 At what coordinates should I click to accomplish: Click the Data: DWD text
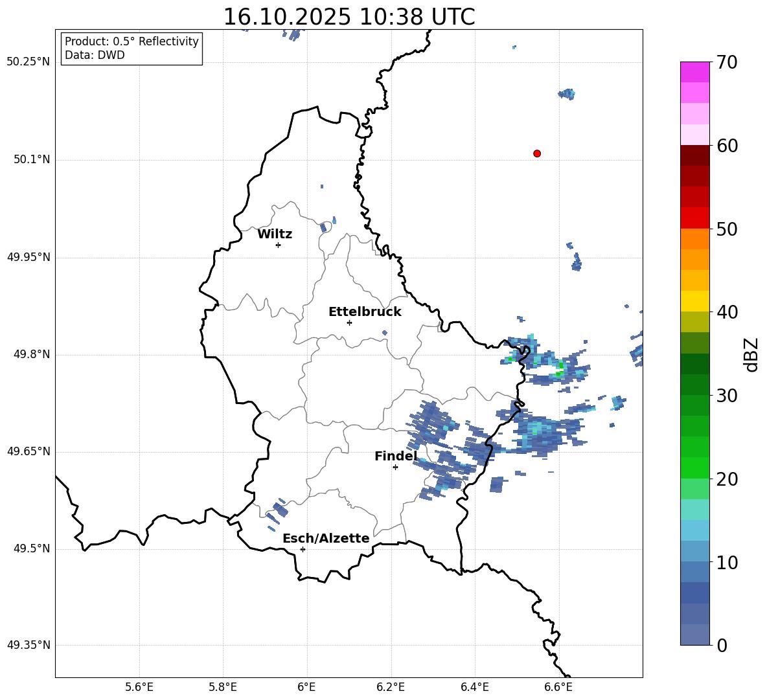95,55
